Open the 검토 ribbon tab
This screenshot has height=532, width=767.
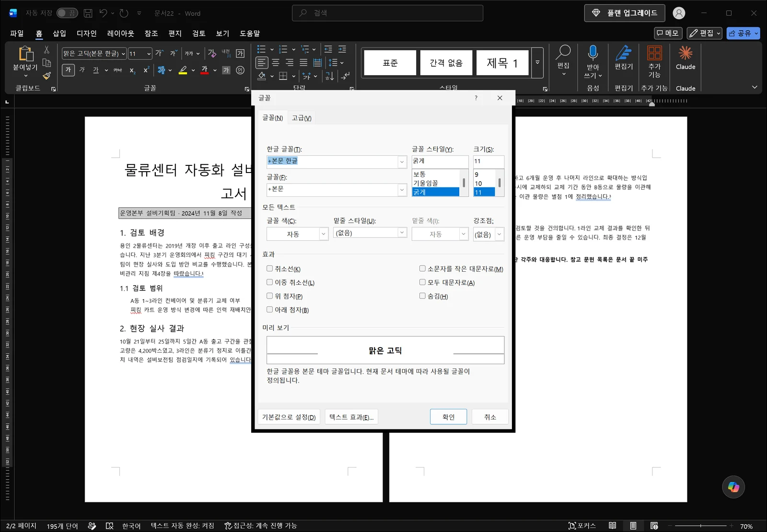click(x=199, y=33)
